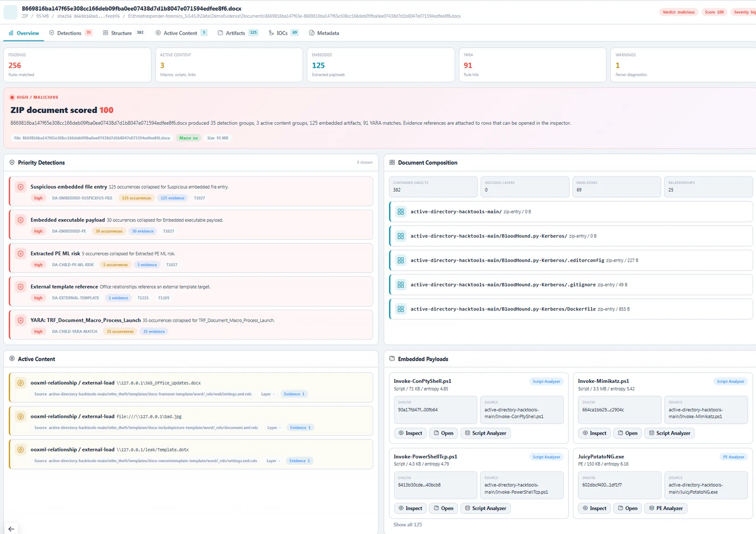
Task: Click the Container Objects 382 stat
Action: click(x=433, y=186)
